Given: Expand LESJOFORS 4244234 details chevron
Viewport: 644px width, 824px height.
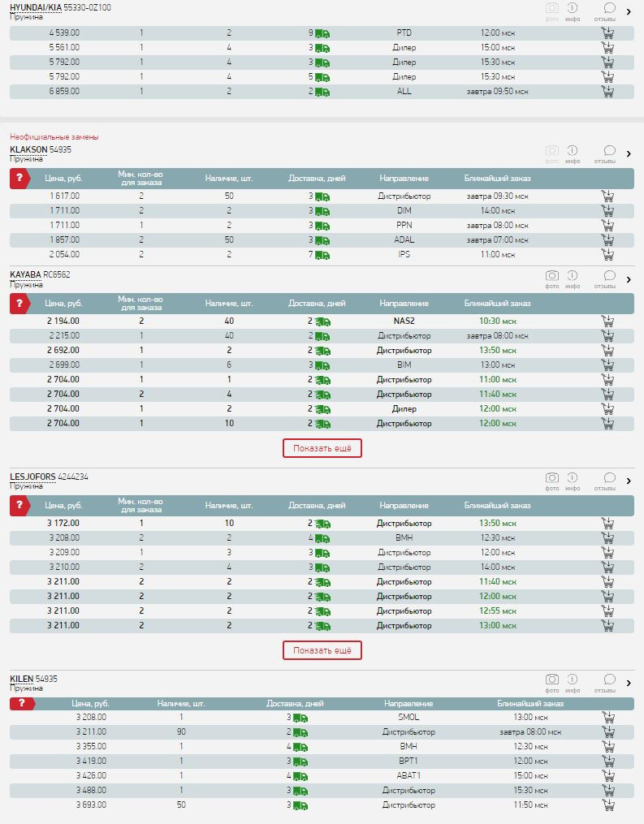Looking at the screenshot, I should pyautogui.click(x=629, y=481).
